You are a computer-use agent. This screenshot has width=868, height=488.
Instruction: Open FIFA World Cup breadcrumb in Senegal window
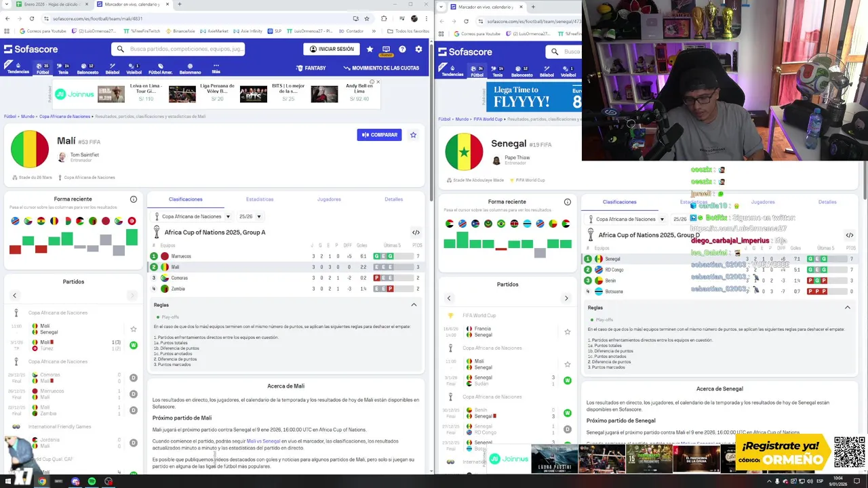pyautogui.click(x=488, y=119)
